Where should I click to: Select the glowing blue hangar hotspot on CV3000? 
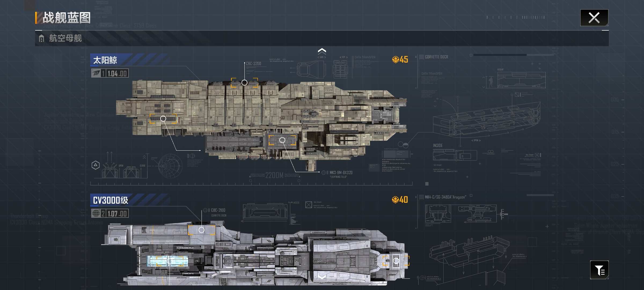pyautogui.click(x=170, y=261)
